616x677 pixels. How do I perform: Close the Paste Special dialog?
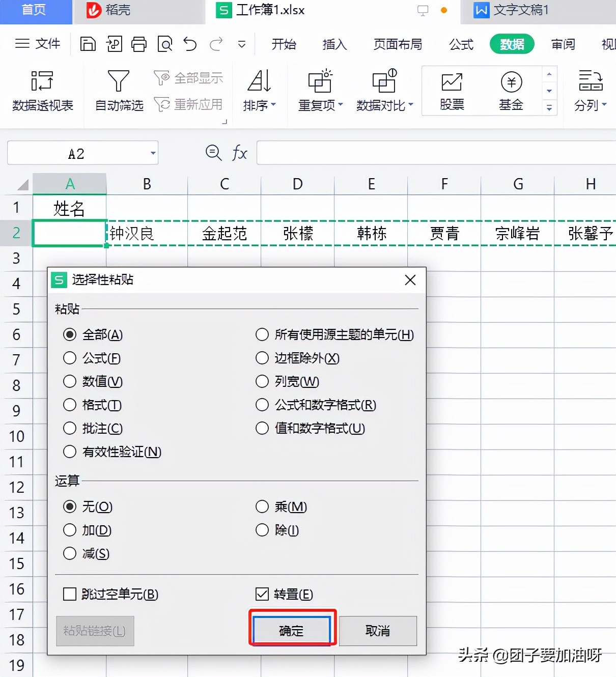coord(410,280)
